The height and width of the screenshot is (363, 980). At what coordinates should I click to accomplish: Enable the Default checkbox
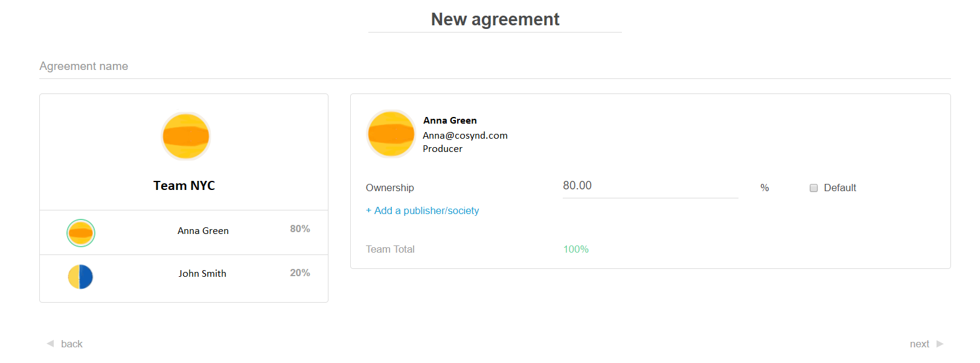[813, 188]
